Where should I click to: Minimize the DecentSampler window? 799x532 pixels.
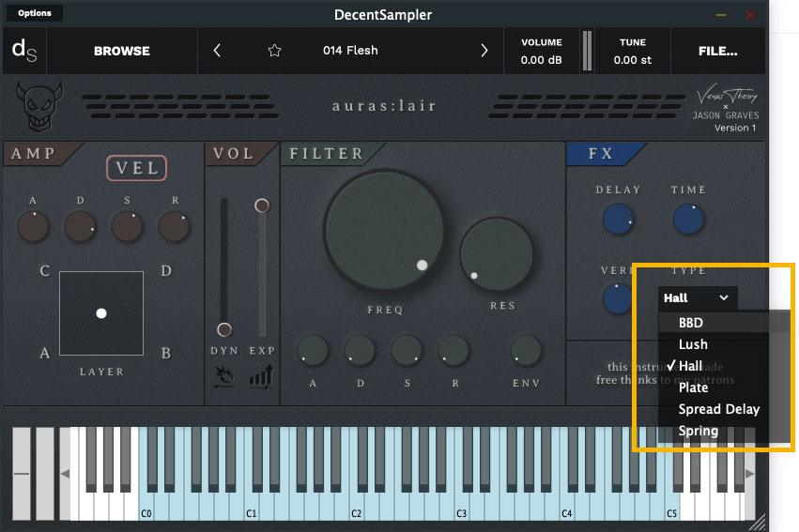click(x=720, y=15)
